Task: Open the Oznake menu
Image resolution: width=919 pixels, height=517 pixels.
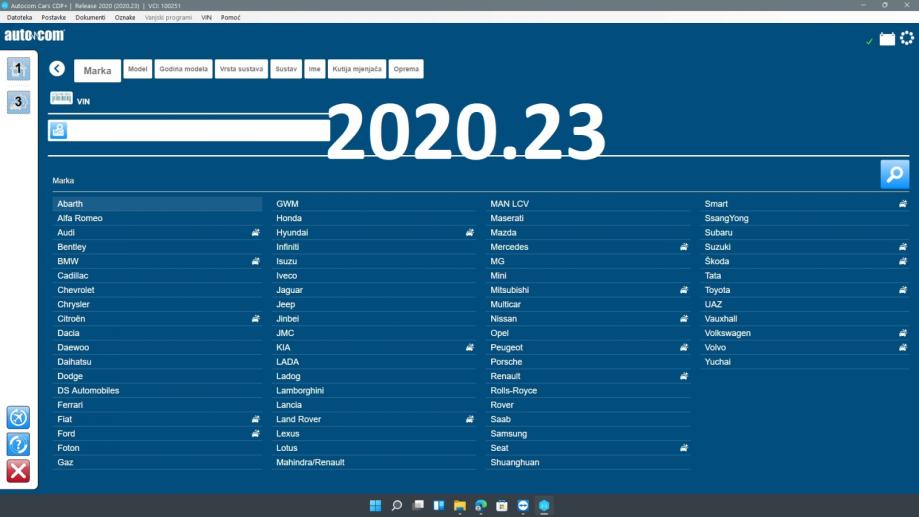Action: tap(125, 18)
